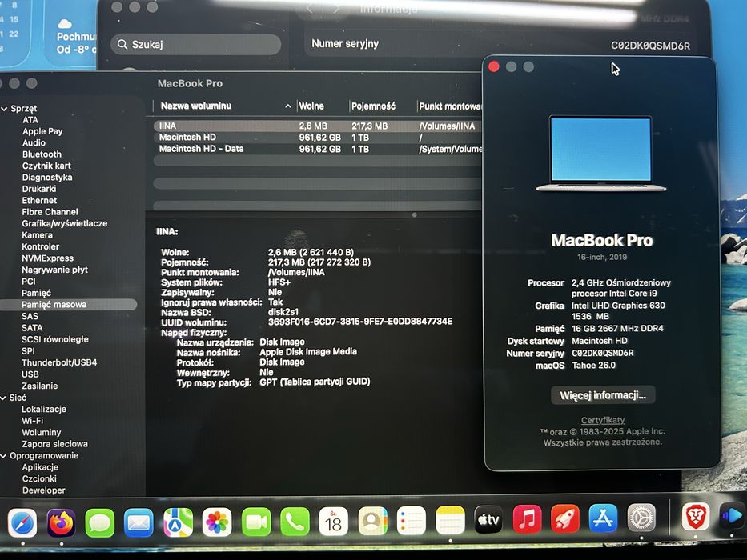Select the IINA volume row
Screen dimensions: 747x560
point(318,126)
